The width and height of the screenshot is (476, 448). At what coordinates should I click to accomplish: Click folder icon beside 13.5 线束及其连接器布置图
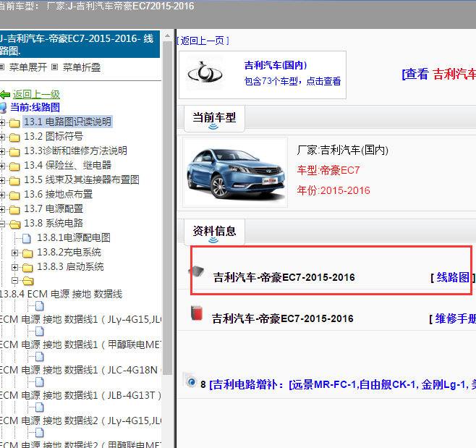[x=14, y=181]
